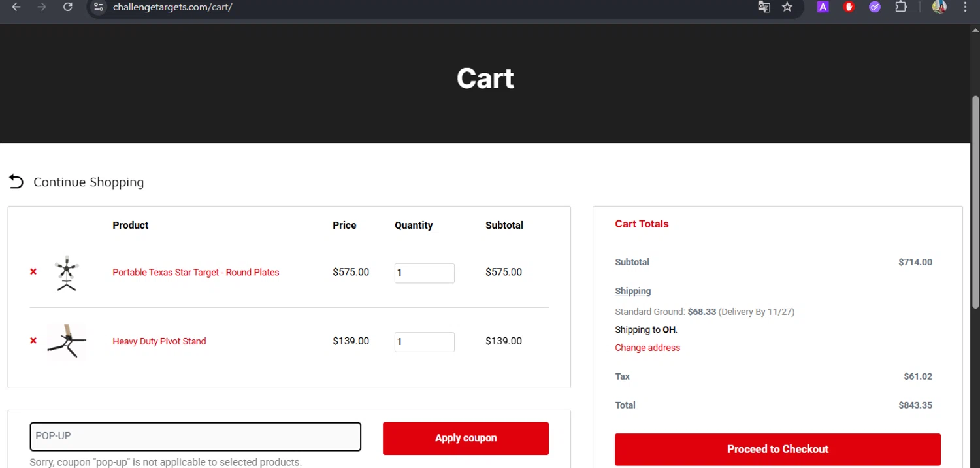
Task: Apply the coupon code
Action: coord(466,438)
